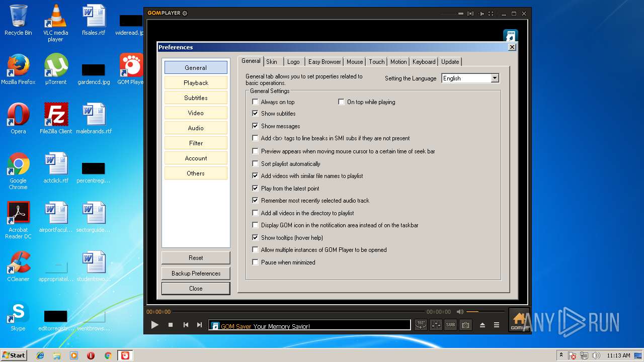
Task: Click the Windows Start button
Action: 14,355
